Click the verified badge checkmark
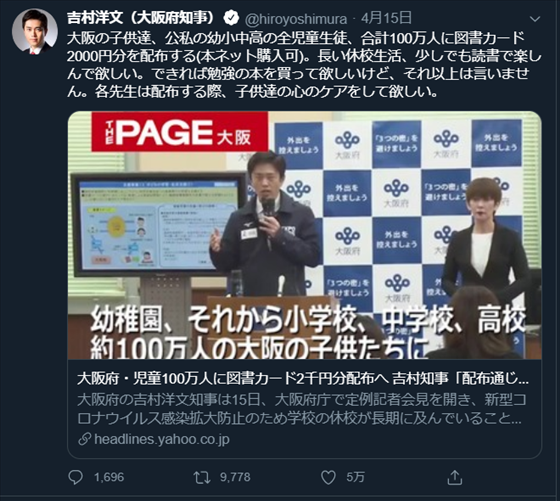The image size is (560, 501). point(231,18)
